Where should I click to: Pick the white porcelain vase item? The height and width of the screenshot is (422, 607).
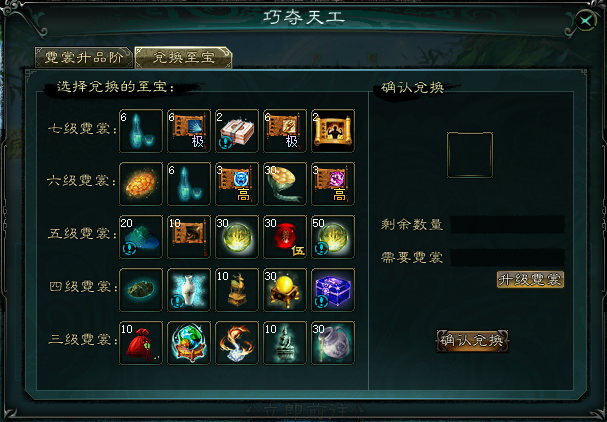[189, 290]
